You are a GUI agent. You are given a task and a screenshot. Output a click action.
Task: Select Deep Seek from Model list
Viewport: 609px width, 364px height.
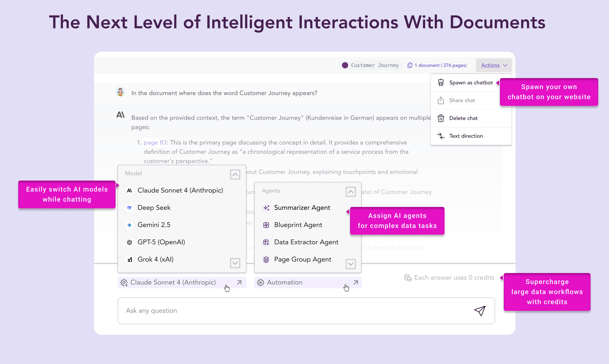pos(154,208)
